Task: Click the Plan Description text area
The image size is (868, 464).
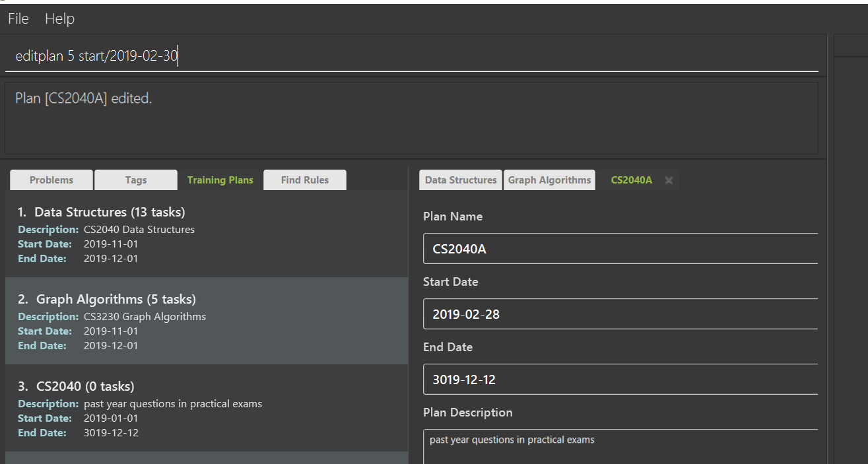Action: [620, 447]
